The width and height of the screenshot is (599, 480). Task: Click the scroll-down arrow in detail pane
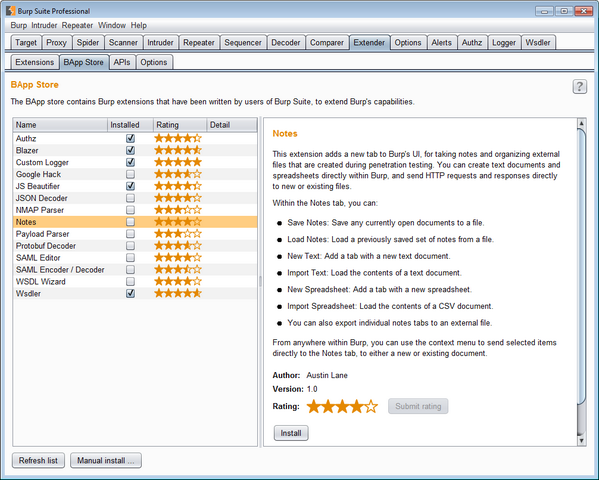pos(581,441)
